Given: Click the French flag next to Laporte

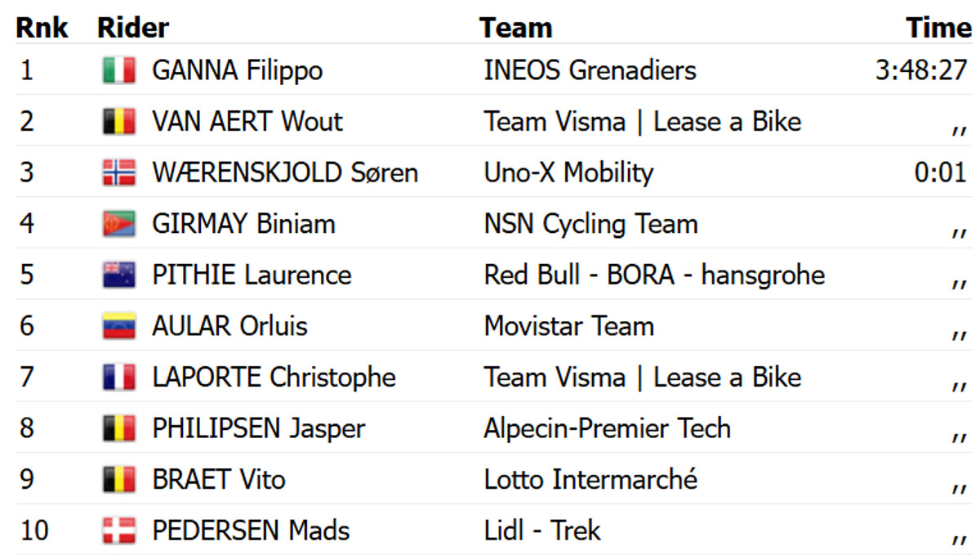Looking at the screenshot, I should click(x=119, y=378).
